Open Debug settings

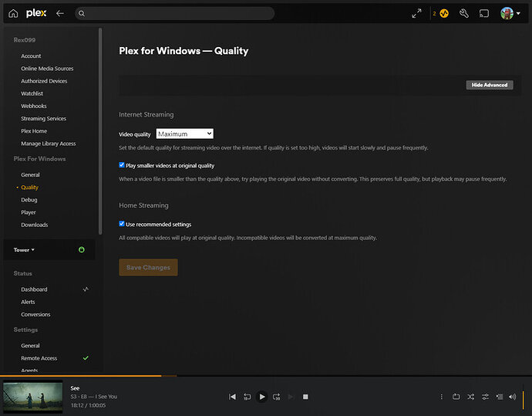(29, 200)
